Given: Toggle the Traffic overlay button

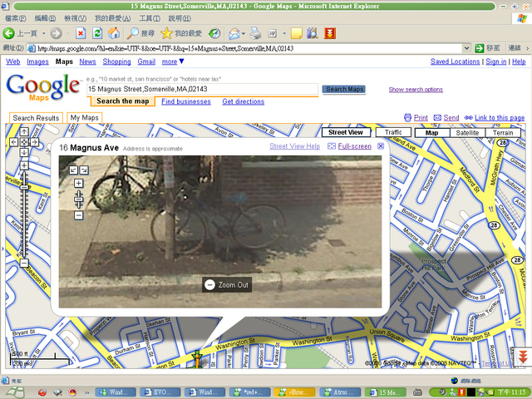Looking at the screenshot, I should point(393,132).
